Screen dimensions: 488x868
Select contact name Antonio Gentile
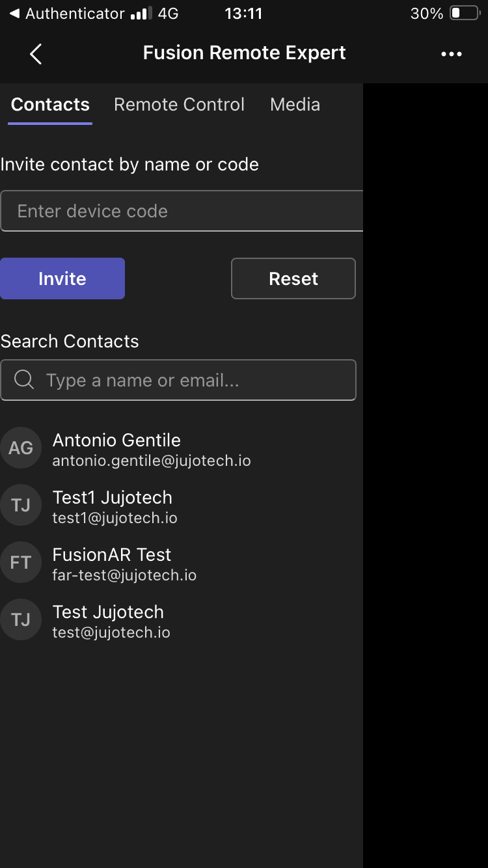click(x=116, y=441)
